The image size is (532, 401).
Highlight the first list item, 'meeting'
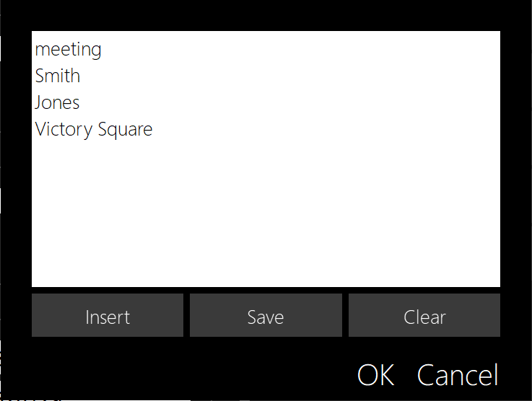click(69, 50)
